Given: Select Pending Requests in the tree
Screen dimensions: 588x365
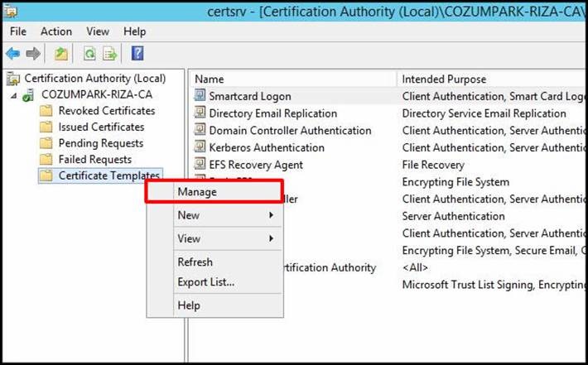Looking at the screenshot, I should [101, 143].
